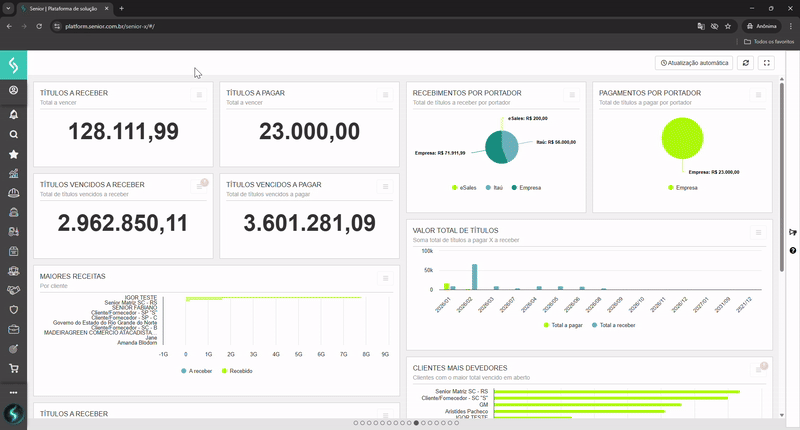Click the refresh dashboard icon button

(x=745, y=63)
